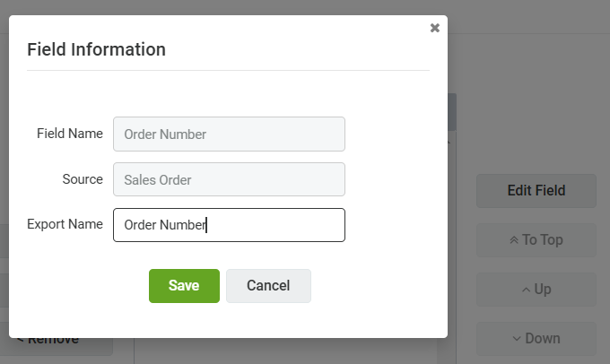Click the Field Name label text
610x364 pixels.
pyautogui.click(x=70, y=134)
